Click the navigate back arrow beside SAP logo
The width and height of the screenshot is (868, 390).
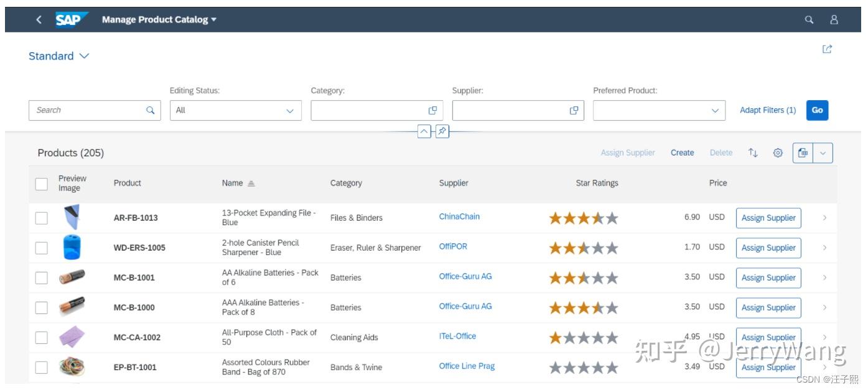click(x=39, y=19)
